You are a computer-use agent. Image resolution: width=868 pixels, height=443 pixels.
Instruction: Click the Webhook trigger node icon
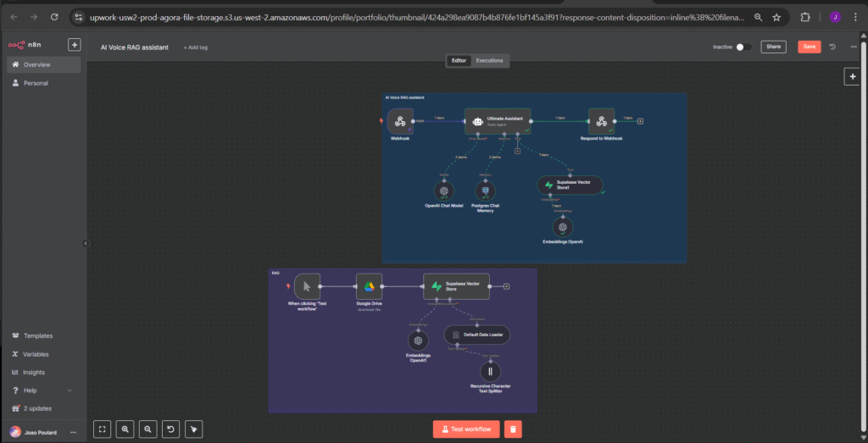point(399,121)
